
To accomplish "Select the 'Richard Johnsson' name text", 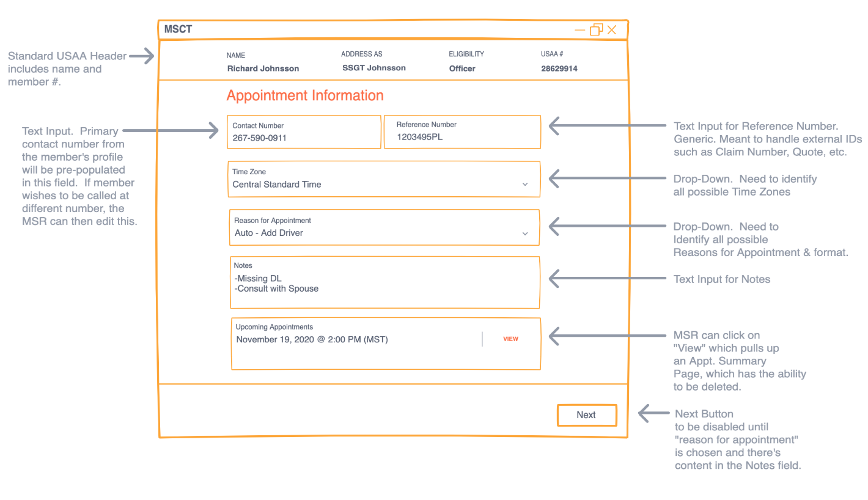I will (x=263, y=68).
